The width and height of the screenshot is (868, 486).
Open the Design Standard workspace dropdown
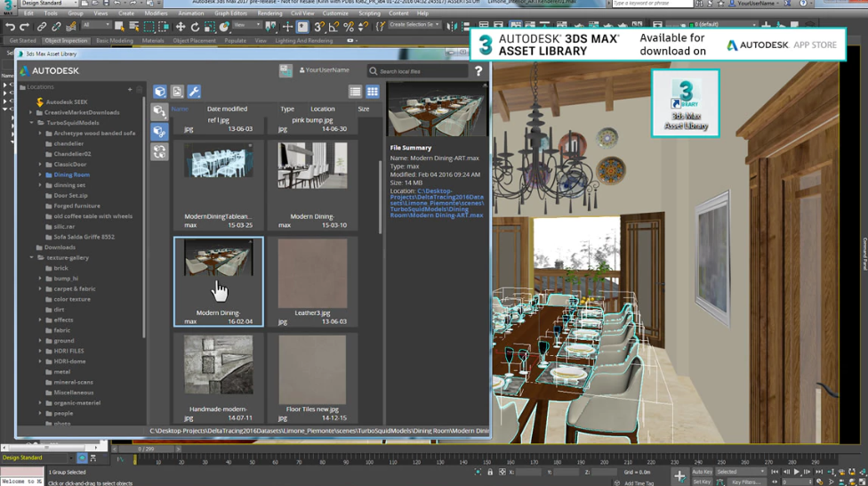pos(48,4)
